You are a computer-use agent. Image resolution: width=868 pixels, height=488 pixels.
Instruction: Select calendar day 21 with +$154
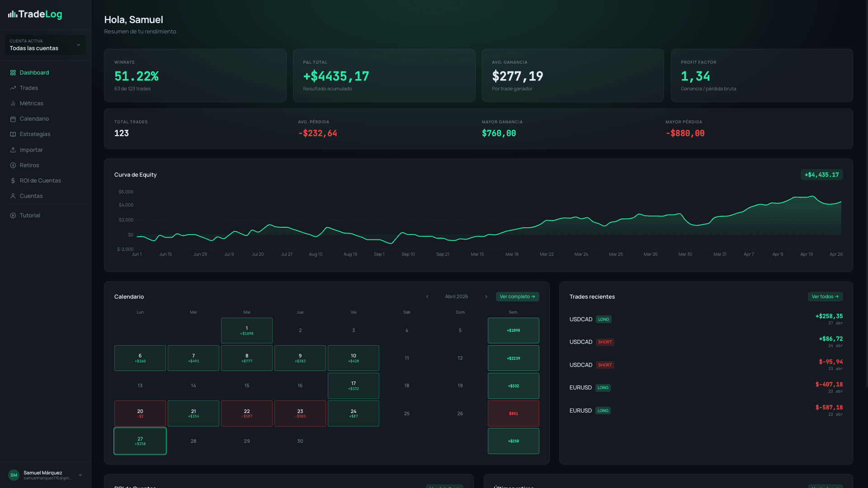click(193, 413)
